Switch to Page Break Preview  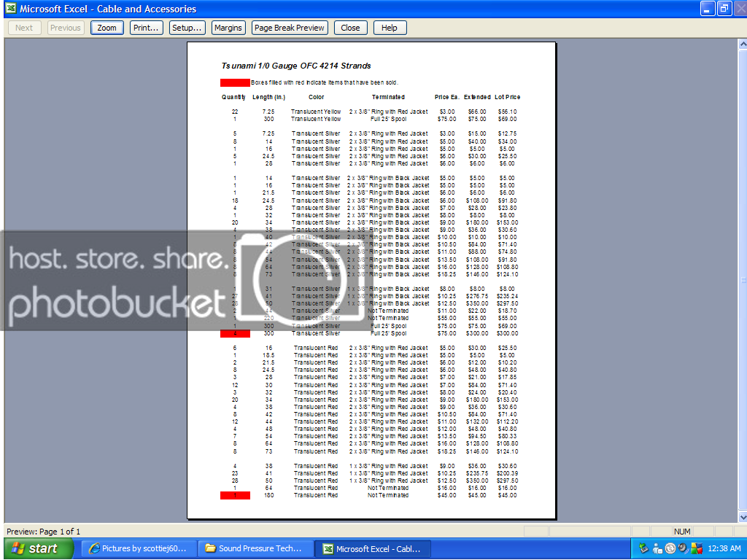290,28
